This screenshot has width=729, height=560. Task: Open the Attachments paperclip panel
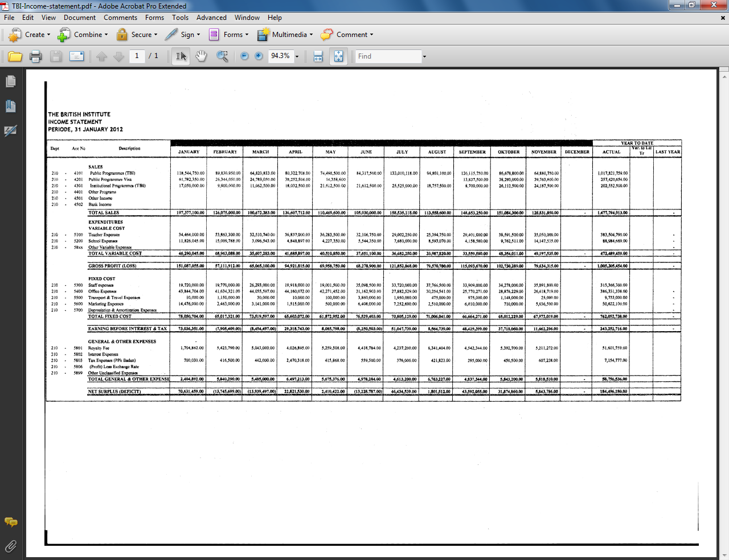(x=10, y=546)
